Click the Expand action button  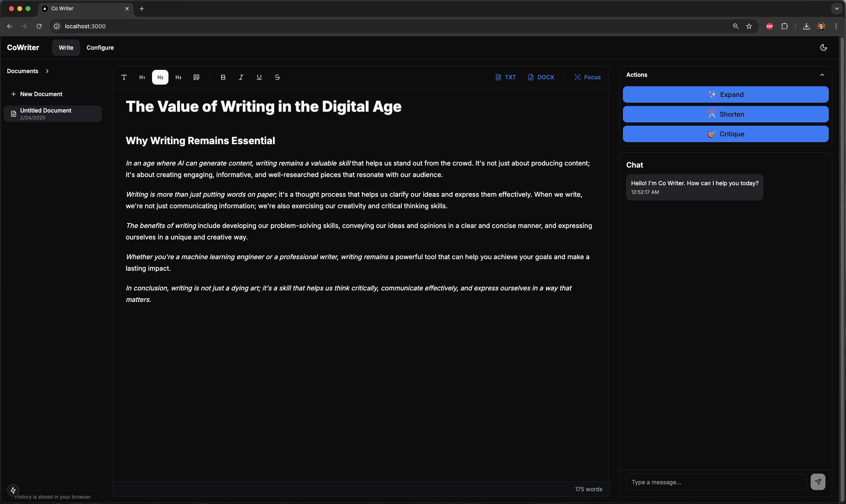tap(726, 94)
